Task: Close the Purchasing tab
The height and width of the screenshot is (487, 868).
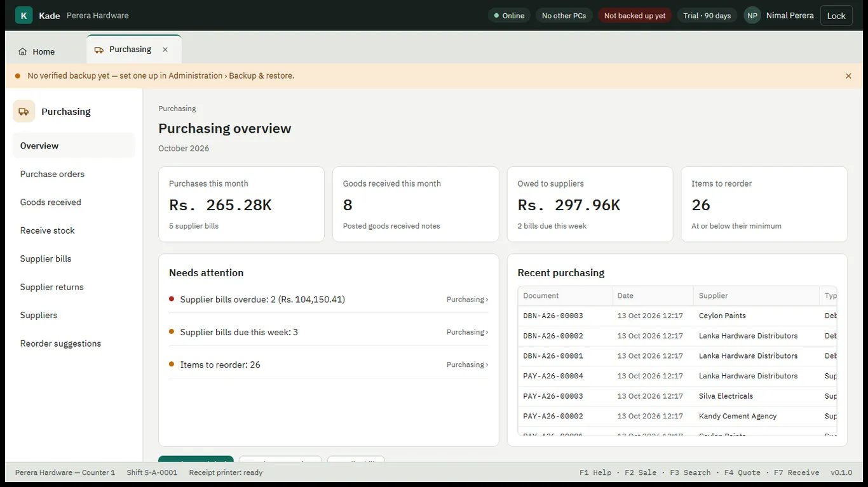Action: coord(165,50)
